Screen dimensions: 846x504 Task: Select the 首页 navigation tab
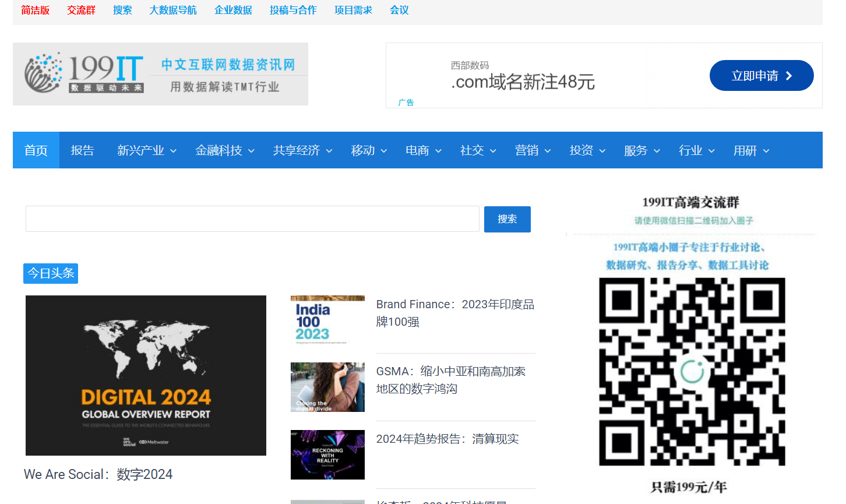36,150
